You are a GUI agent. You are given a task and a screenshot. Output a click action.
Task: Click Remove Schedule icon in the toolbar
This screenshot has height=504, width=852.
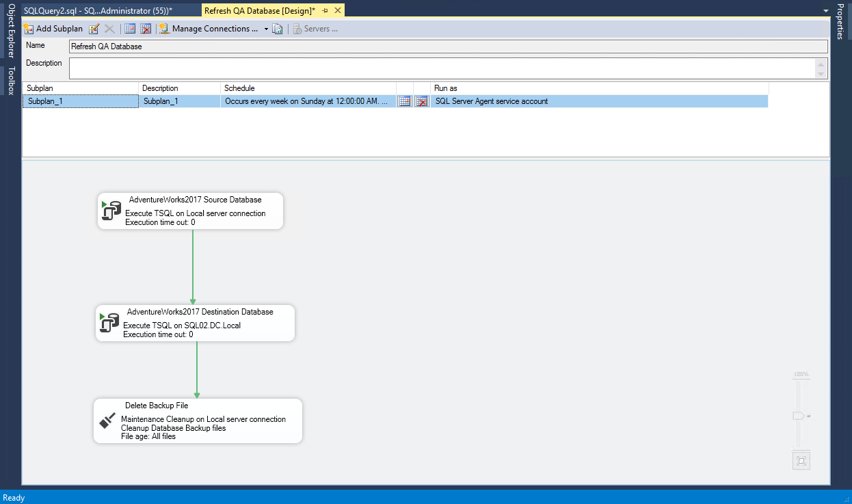(x=146, y=29)
